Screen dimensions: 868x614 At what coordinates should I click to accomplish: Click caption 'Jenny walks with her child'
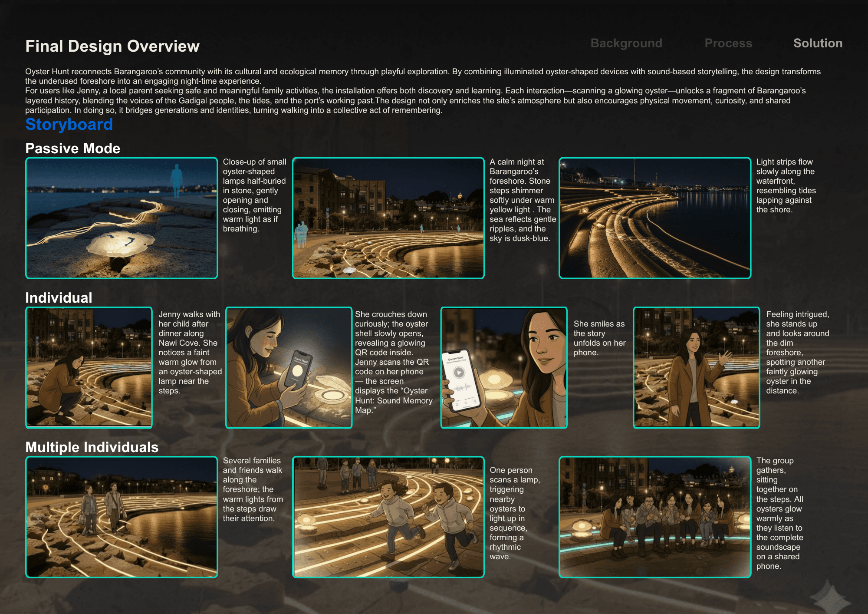[x=190, y=352]
